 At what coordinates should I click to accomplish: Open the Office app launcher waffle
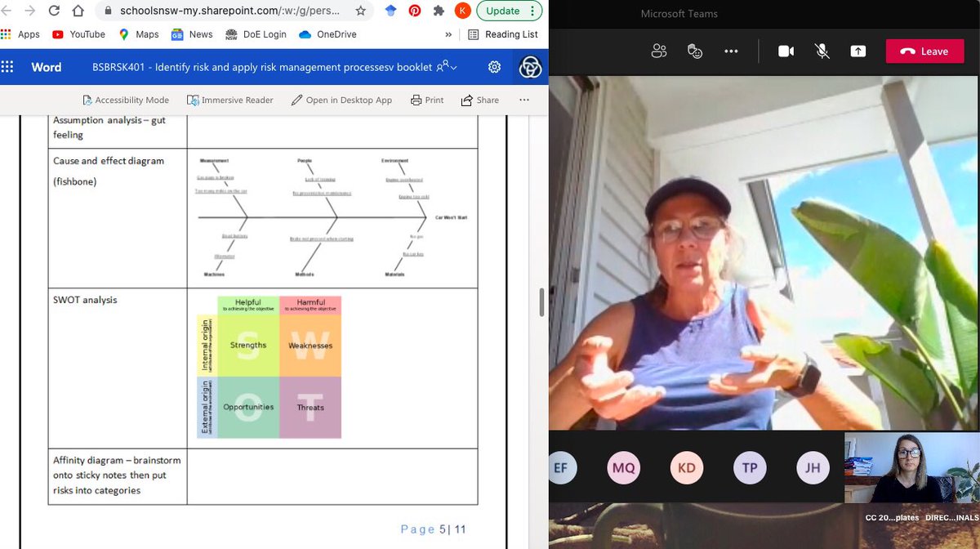click(7, 67)
